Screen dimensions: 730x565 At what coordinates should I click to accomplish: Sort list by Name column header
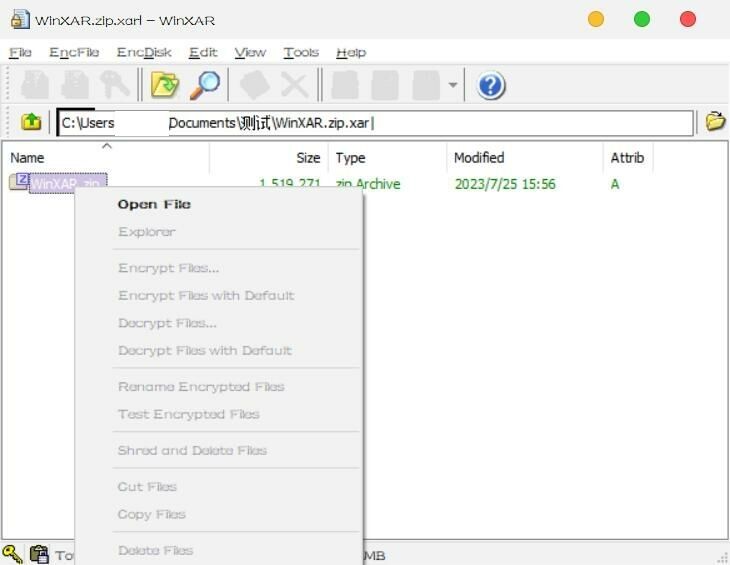click(27, 158)
